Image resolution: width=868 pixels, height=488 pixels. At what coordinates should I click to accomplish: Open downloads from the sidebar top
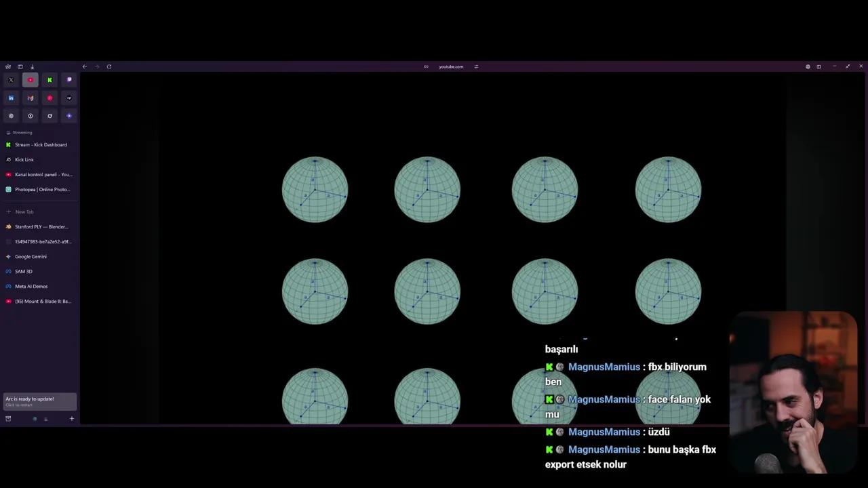[32, 66]
